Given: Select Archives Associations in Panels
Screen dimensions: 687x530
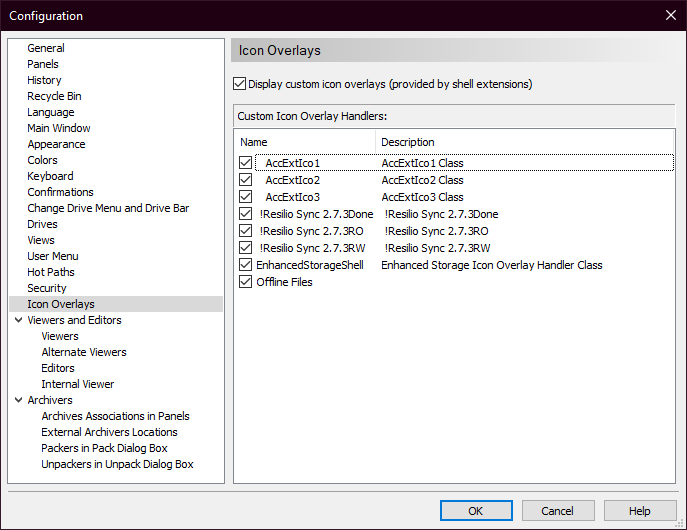Looking at the screenshot, I should tap(115, 416).
